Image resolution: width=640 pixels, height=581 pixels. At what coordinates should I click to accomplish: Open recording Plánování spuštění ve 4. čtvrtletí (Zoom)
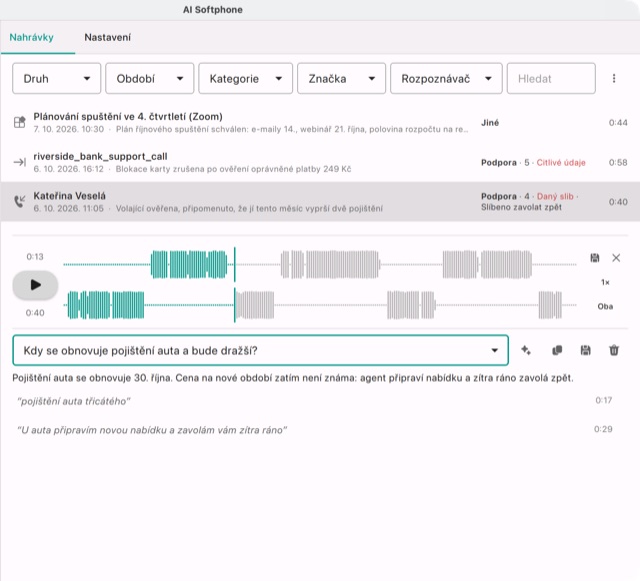[128, 117]
